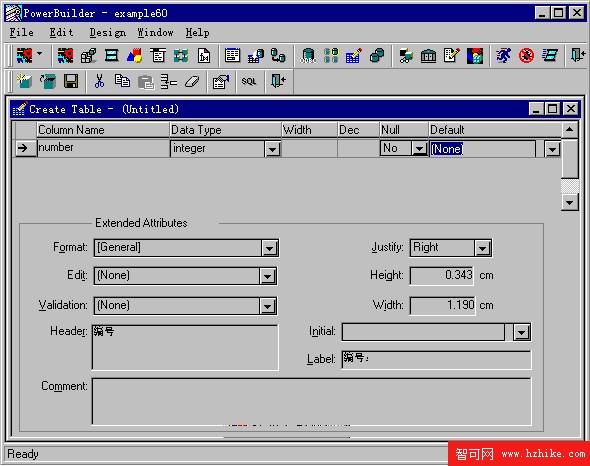Open the File menu

click(21, 33)
